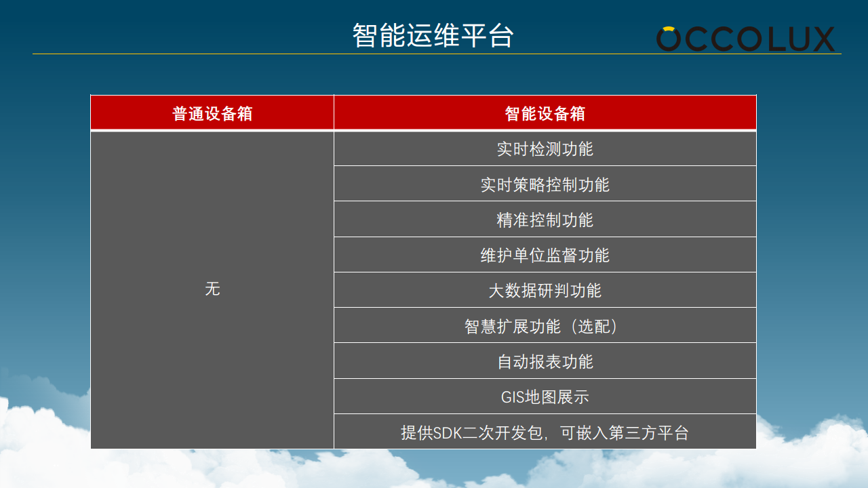Viewport: 868px width, 488px height.
Task: Select the 普通设备箱 column header
Action: click(x=212, y=113)
